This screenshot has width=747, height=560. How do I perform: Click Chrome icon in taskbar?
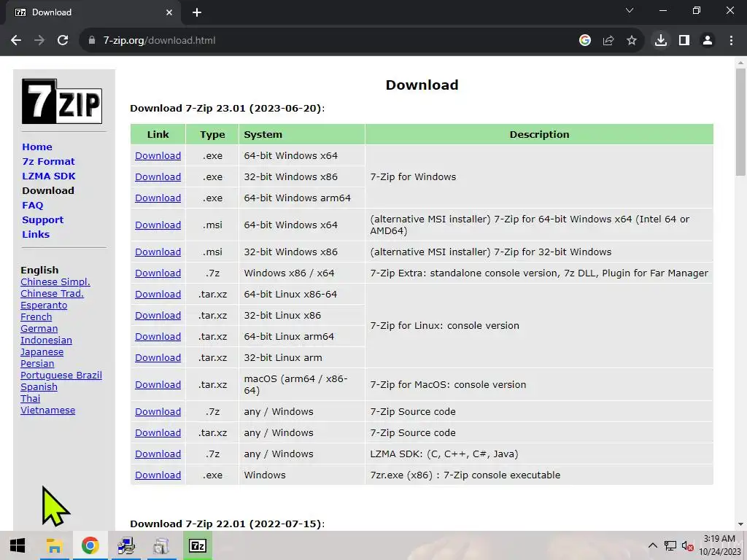point(90,545)
